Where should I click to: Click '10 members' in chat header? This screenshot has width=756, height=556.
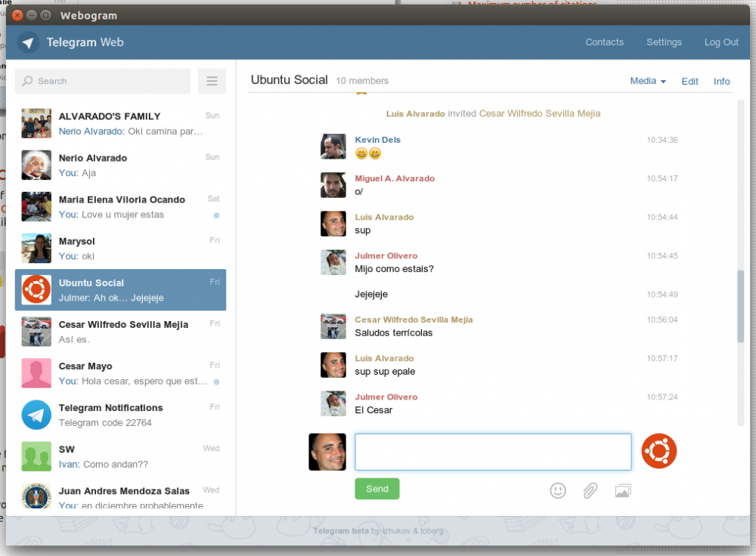click(362, 81)
